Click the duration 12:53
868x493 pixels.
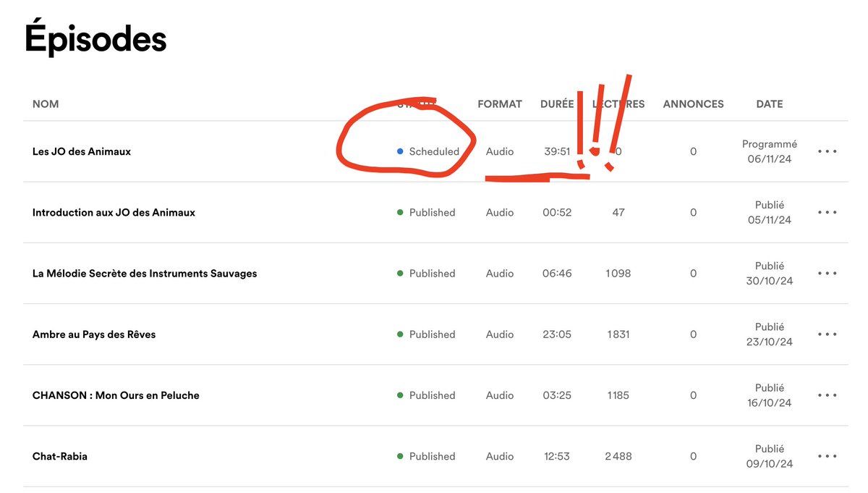(x=557, y=456)
